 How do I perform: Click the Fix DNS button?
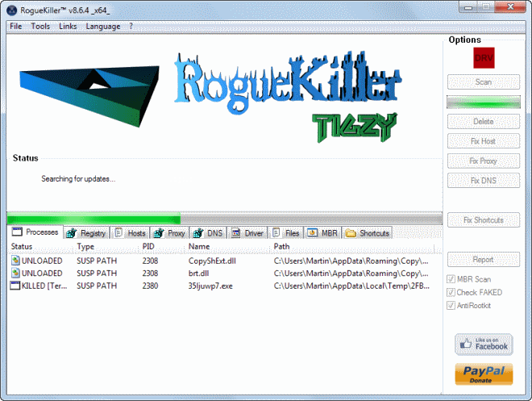pyautogui.click(x=484, y=180)
